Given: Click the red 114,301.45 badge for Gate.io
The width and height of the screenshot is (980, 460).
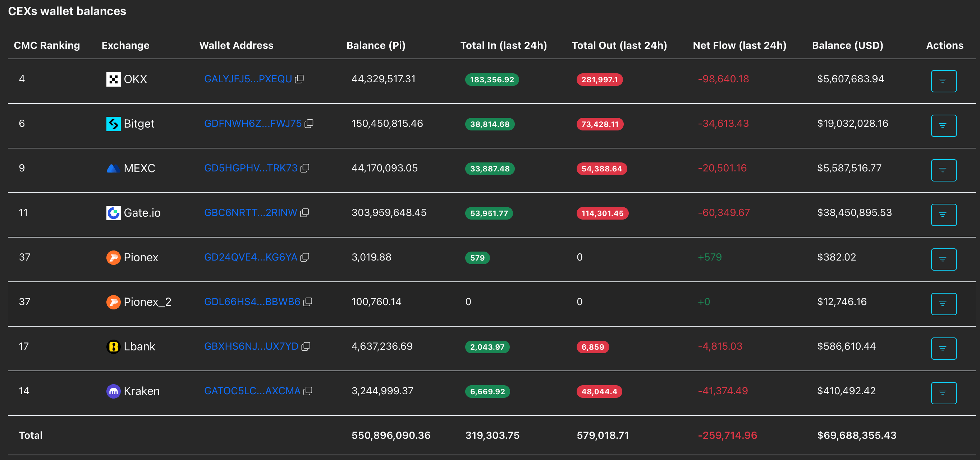Looking at the screenshot, I should (x=603, y=213).
